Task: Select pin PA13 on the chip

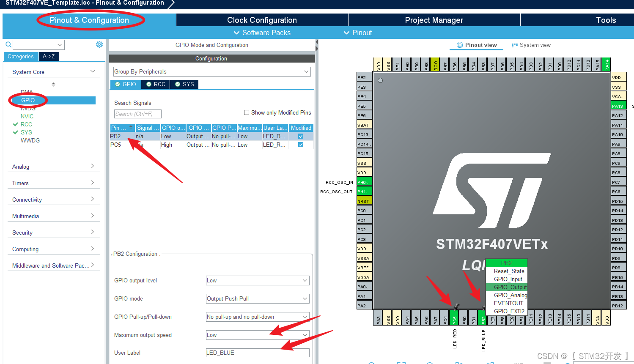Action: coord(618,106)
